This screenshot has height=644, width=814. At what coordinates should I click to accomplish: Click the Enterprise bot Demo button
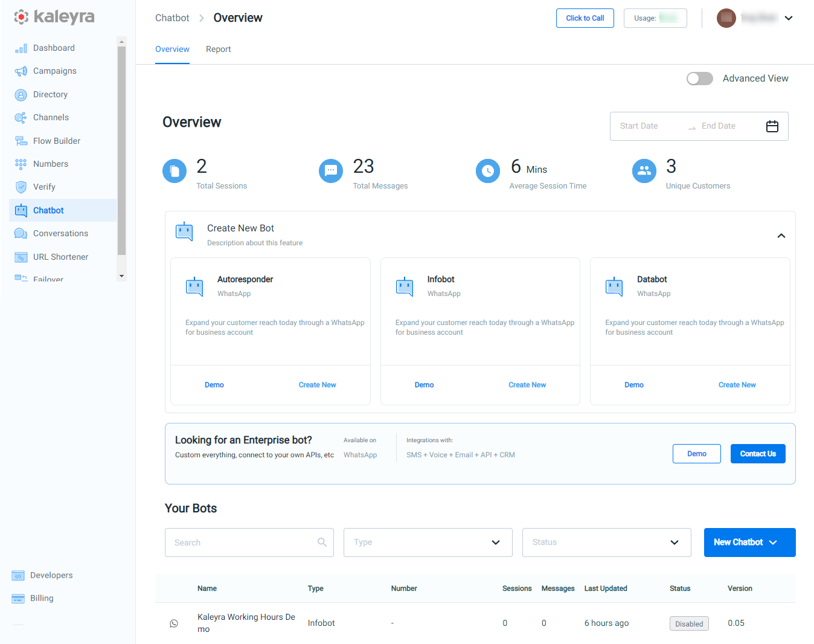(697, 454)
